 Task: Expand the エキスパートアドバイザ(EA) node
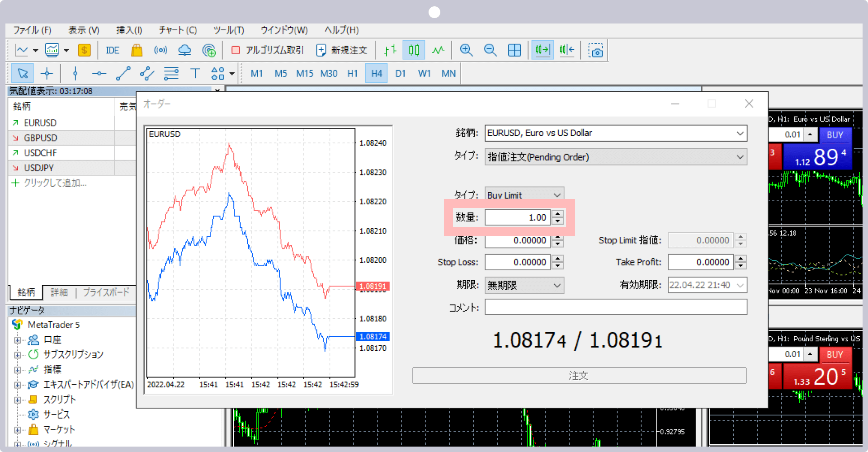(x=17, y=385)
